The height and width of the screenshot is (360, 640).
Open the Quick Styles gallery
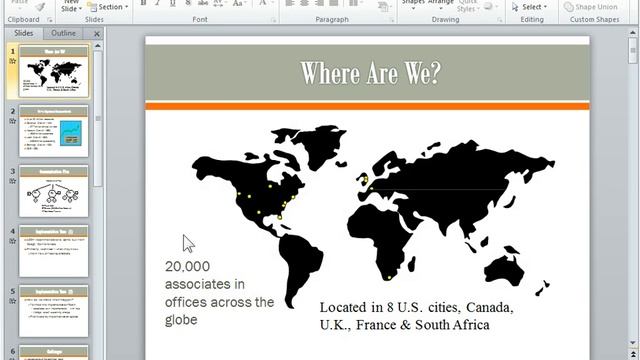tap(468, 6)
